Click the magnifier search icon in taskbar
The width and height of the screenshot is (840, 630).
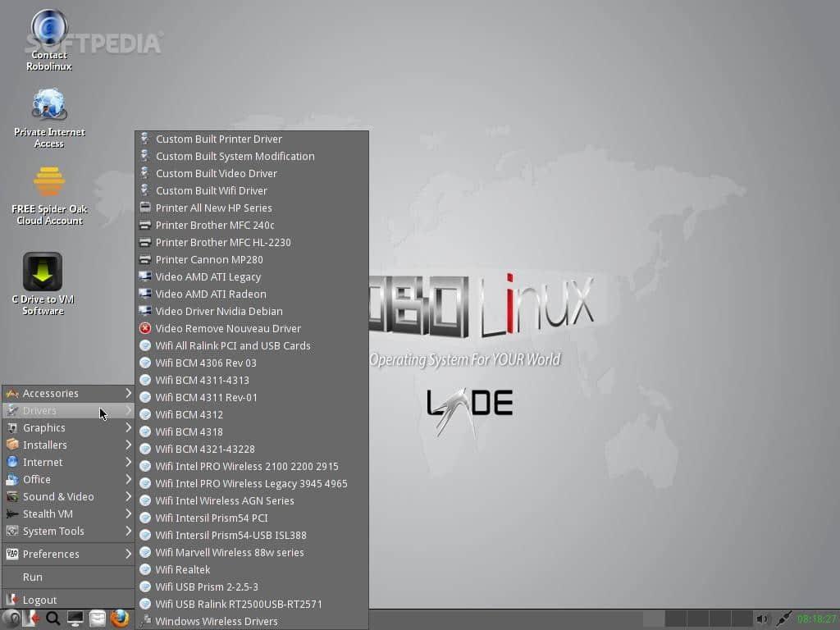click(x=53, y=619)
